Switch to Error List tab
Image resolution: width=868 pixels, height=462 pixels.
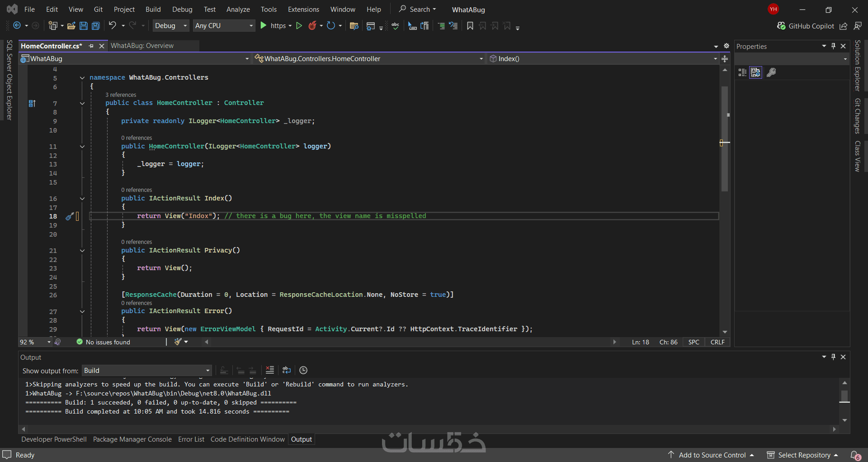tap(191, 439)
